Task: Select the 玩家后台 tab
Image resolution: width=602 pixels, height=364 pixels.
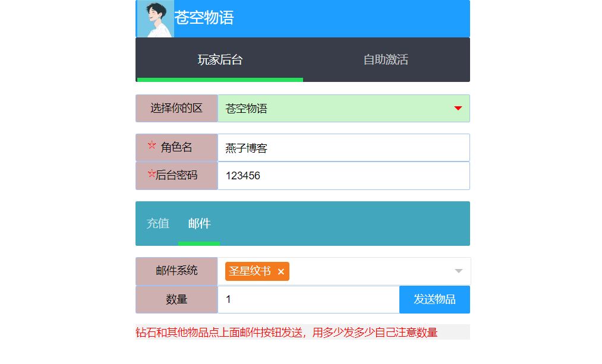Action: click(x=219, y=59)
